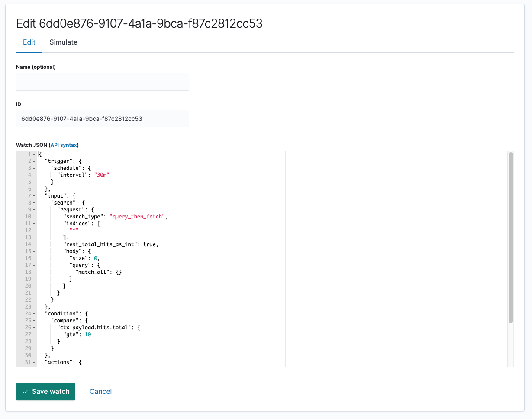Collapse the "input" block on line 7

click(34, 196)
